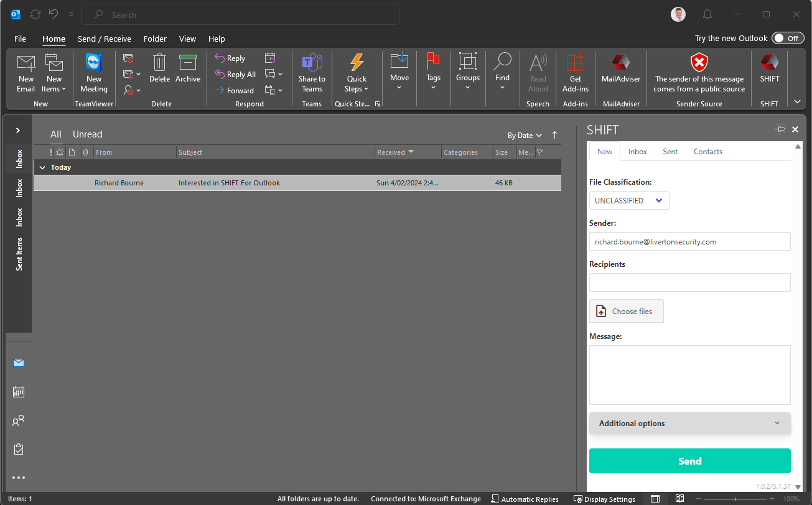
Task: Switch to the Send / Receive tab
Action: pyautogui.click(x=105, y=39)
